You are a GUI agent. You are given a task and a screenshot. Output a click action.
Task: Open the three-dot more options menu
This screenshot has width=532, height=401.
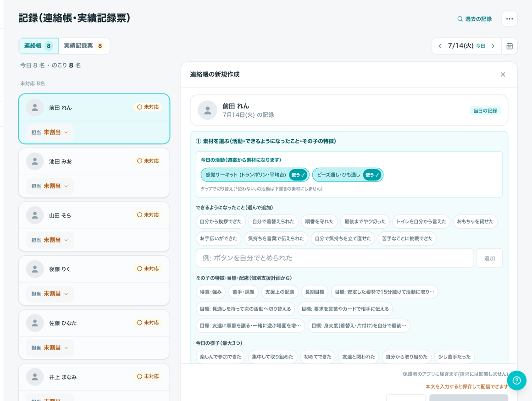[509, 19]
